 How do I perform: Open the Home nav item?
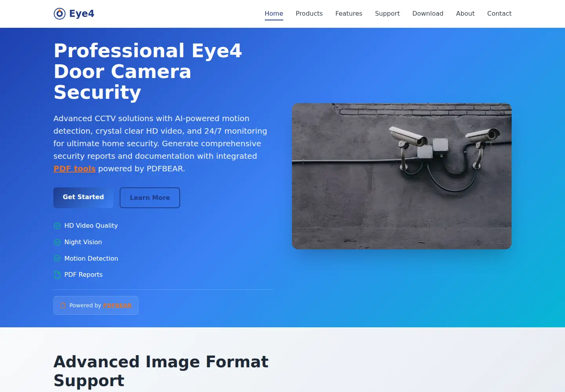point(274,13)
